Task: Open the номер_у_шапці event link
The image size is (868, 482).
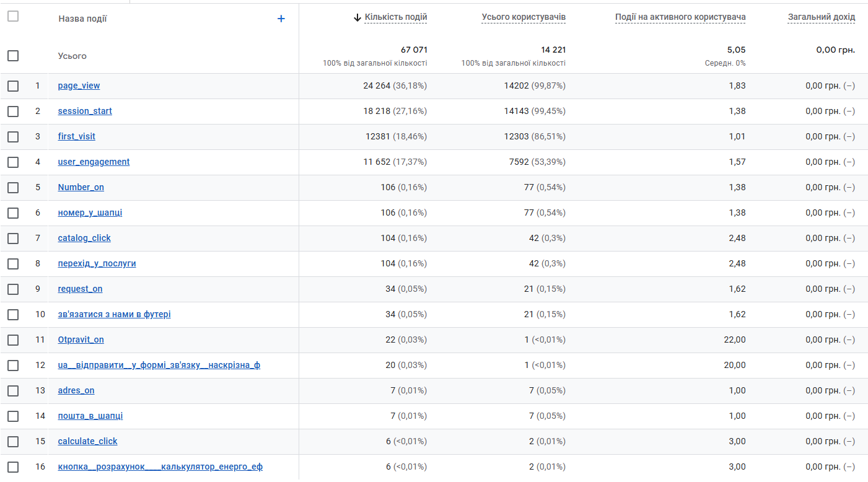Action: click(x=90, y=213)
